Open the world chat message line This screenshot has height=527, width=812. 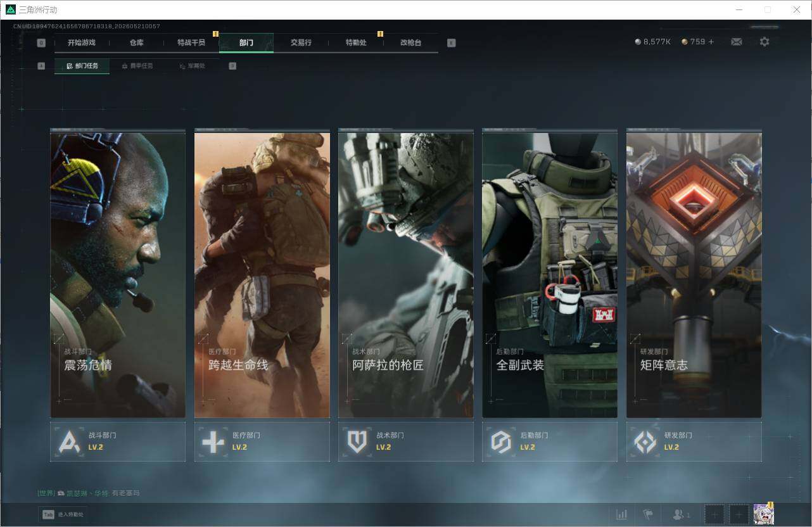89,493
